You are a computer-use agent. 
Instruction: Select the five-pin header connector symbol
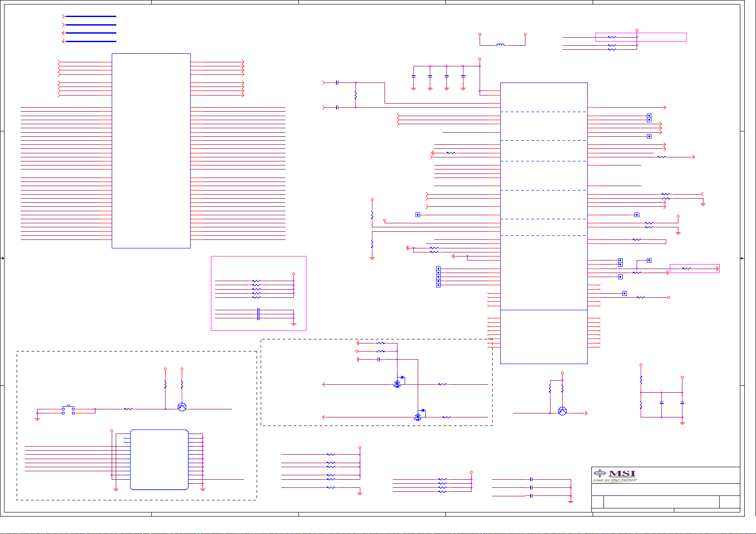438,277
